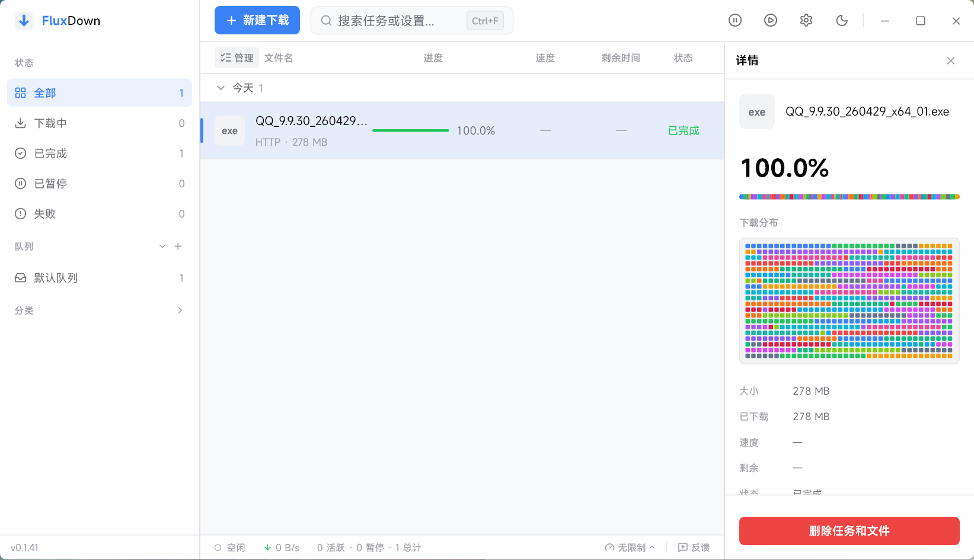Click the speed gauge icon beside 无限制
This screenshot has height=560, width=974.
[609, 548]
